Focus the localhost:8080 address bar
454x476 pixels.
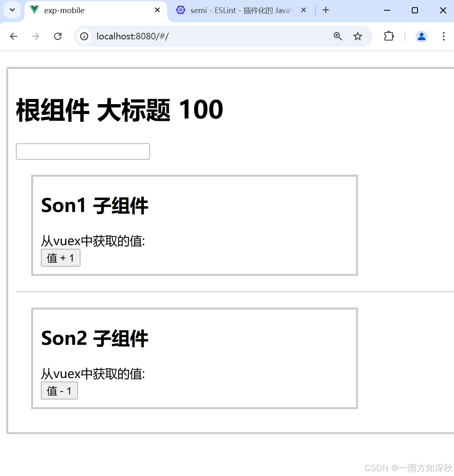point(223,36)
